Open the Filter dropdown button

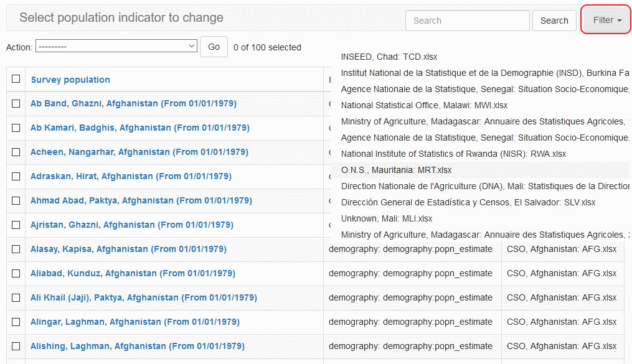pos(606,21)
